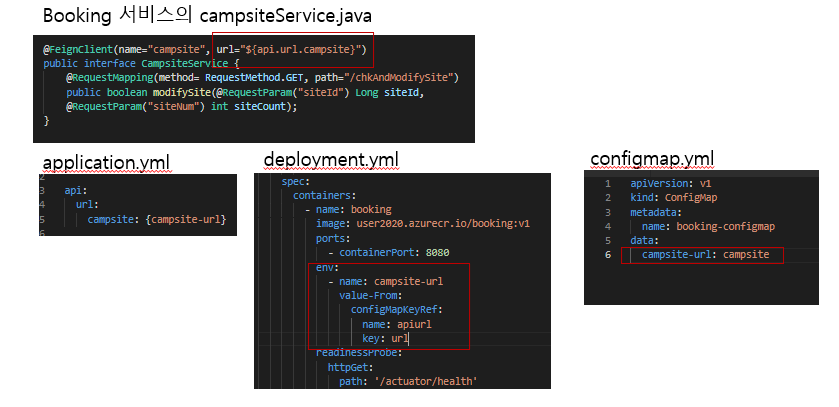839x407 pixels.
Task: Click the 'kind: ConfigMap' line
Action: pos(674,198)
